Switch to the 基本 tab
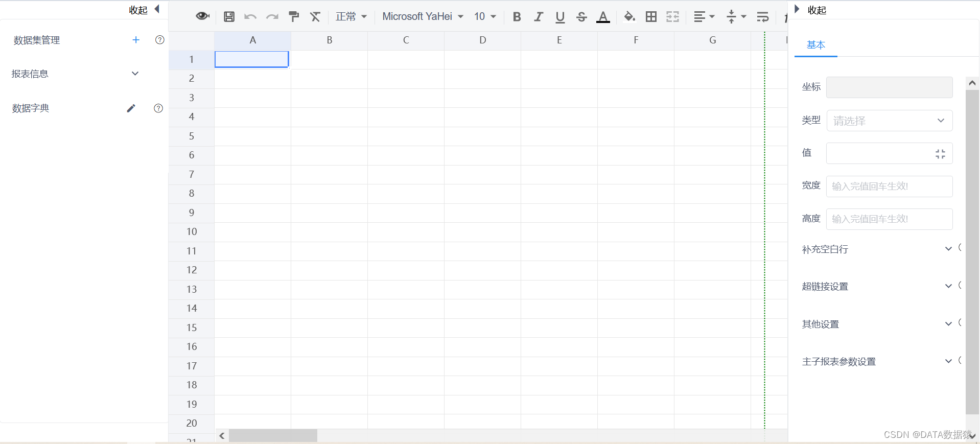 [816, 45]
